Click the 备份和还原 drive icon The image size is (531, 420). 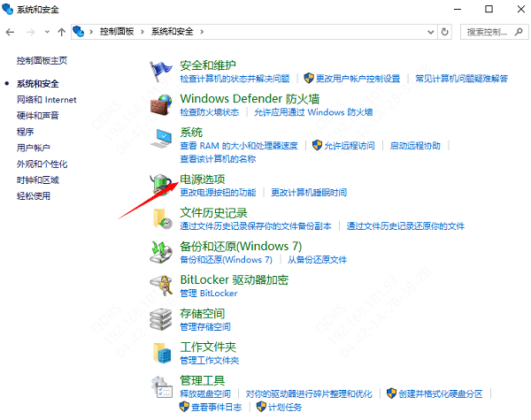point(161,252)
